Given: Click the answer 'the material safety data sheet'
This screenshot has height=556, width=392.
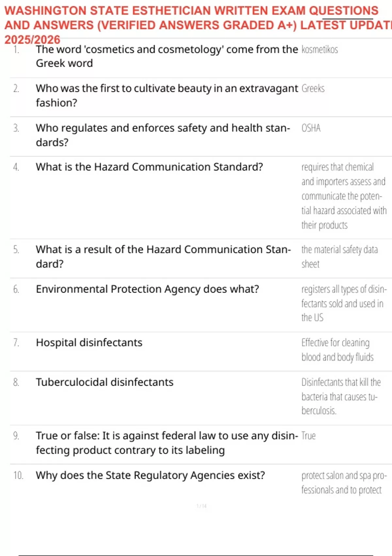Looking at the screenshot, I should [x=339, y=256].
